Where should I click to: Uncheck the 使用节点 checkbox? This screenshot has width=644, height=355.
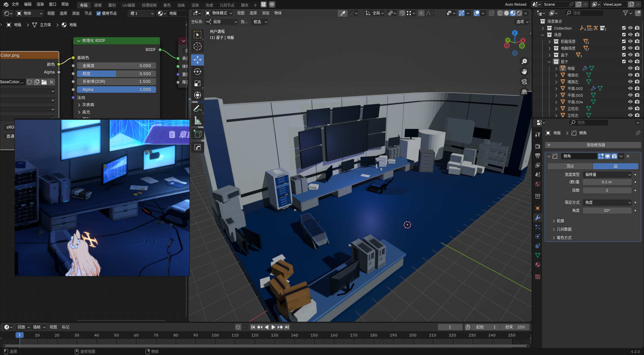point(99,13)
